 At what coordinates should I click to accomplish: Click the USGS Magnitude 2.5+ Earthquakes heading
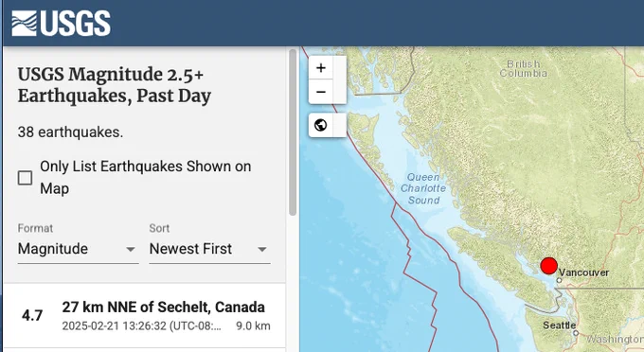(x=115, y=85)
